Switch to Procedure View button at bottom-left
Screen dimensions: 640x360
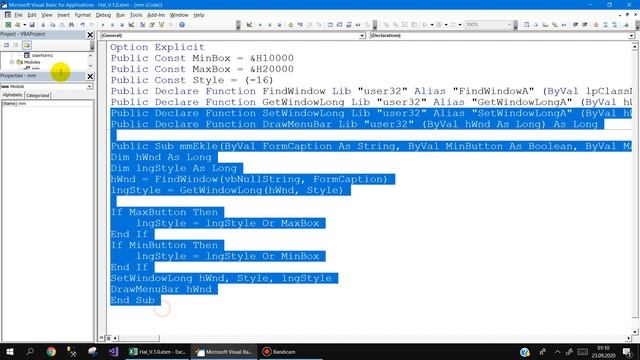click(x=102, y=338)
